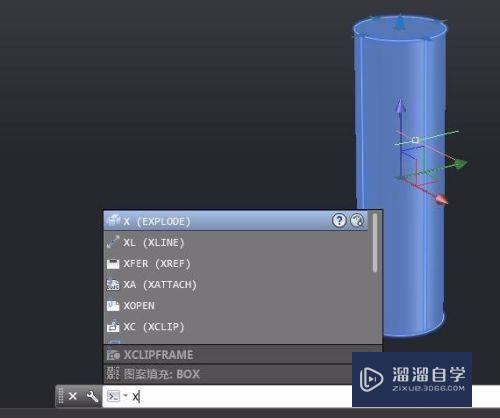Open command line customize wrench menu
500x418 pixels.
click(92, 396)
